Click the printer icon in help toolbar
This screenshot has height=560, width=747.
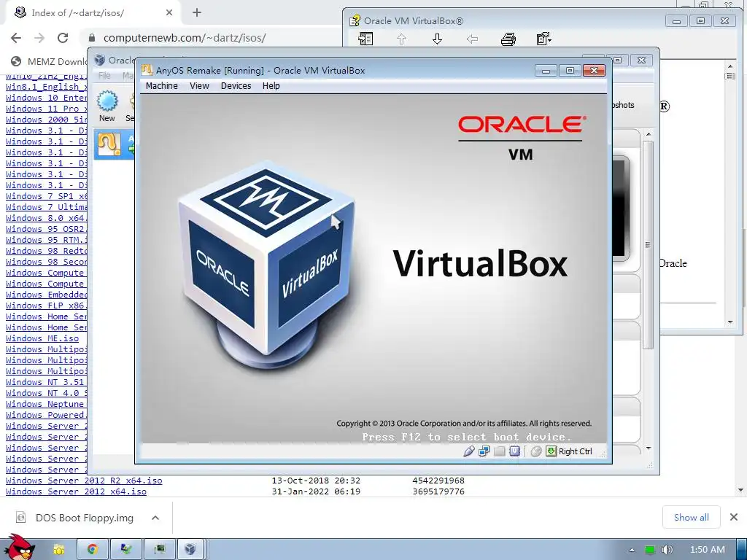tap(508, 39)
